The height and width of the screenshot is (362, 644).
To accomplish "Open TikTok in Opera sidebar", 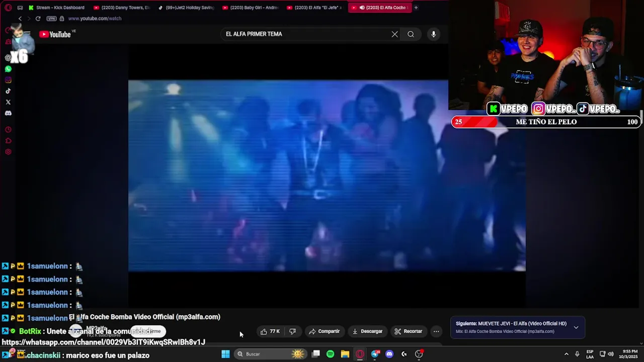I will pyautogui.click(x=8, y=91).
